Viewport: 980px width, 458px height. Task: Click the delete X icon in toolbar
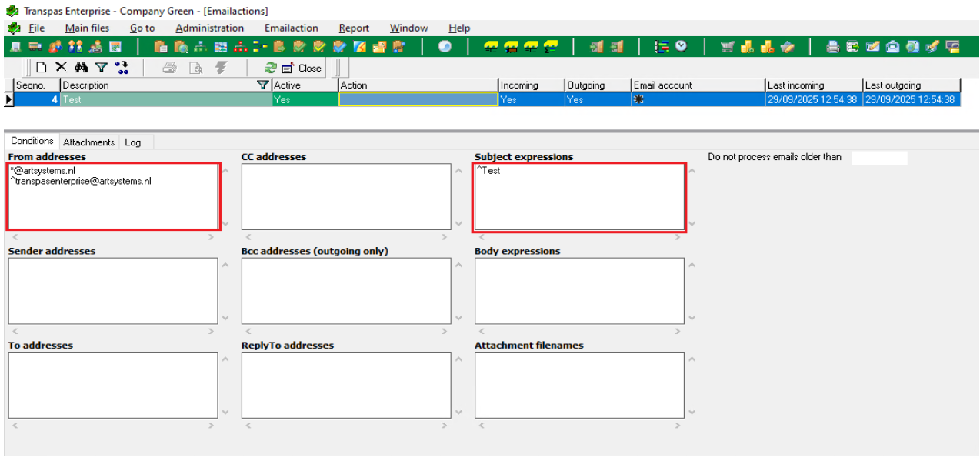[x=62, y=68]
